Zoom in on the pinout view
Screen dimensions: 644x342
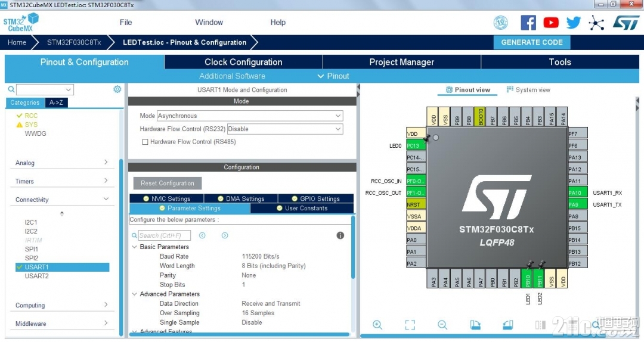(377, 325)
